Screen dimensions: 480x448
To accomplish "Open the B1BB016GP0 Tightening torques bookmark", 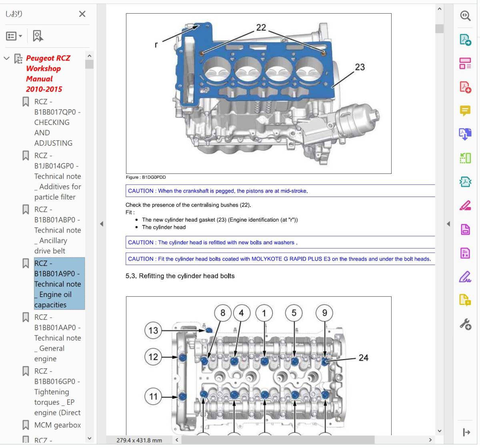I will (57, 392).
